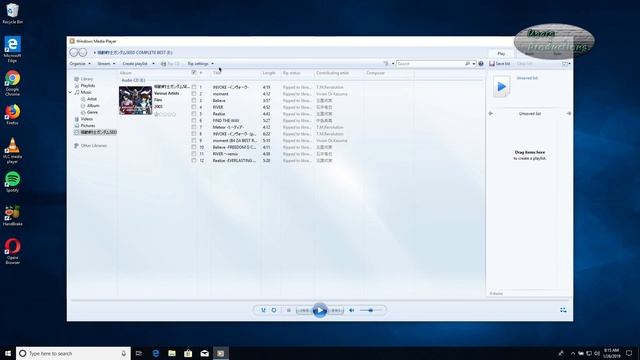Click the next track button

[336, 311]
